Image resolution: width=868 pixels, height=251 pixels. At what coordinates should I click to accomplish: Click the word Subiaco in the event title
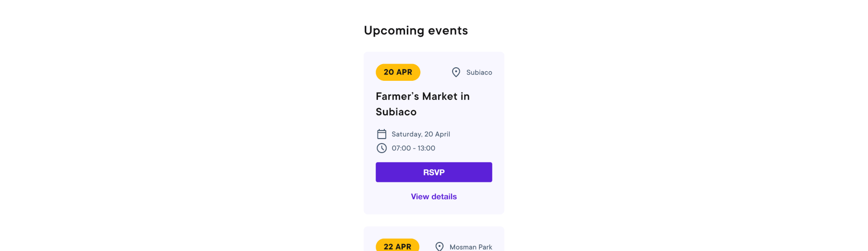point(396,112)
